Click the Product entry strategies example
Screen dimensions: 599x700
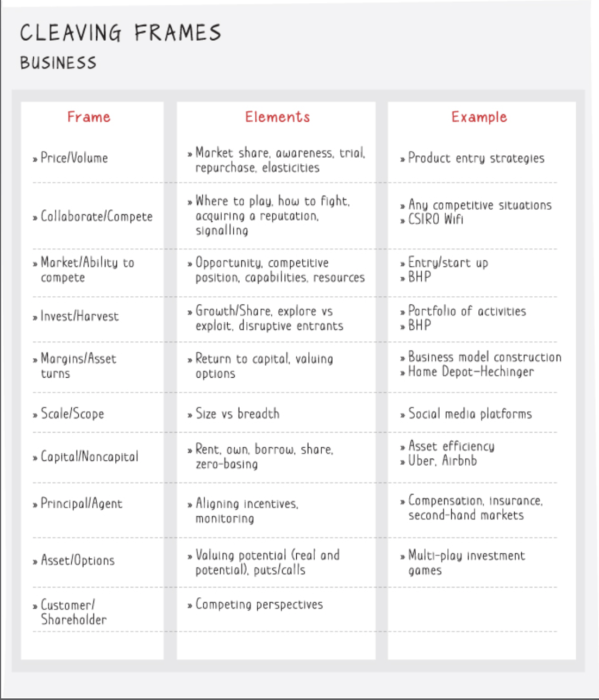pos(476,158)
